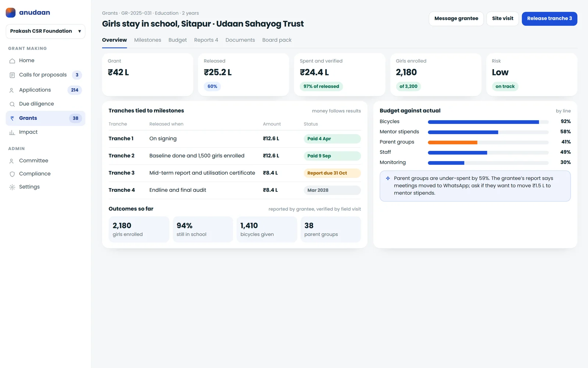
Task: Click the Settings gear icon
Action: (12, 187)
